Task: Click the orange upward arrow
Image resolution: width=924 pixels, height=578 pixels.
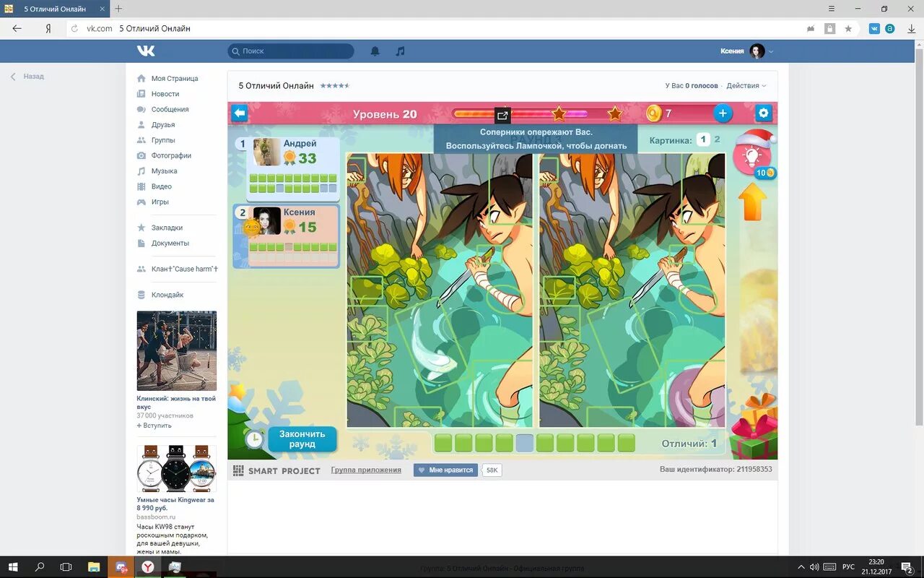Action: click(751, 201)
